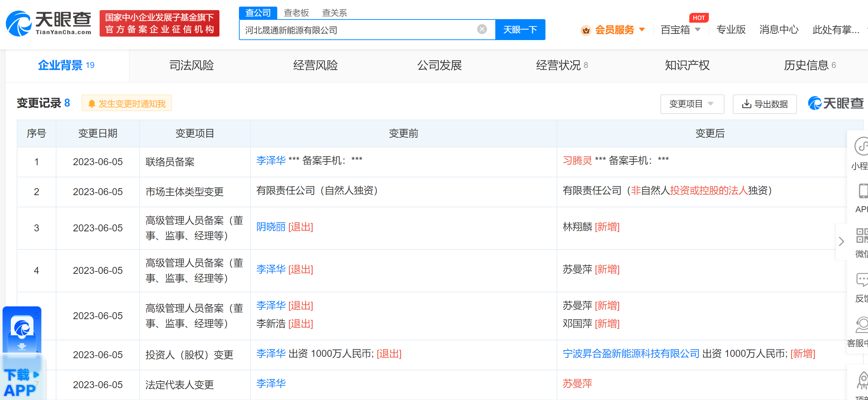Viewport: 868px width, 400px height.
Task: Click the 邓国萍 [新增] entry
Action: (x=591, y=324)
